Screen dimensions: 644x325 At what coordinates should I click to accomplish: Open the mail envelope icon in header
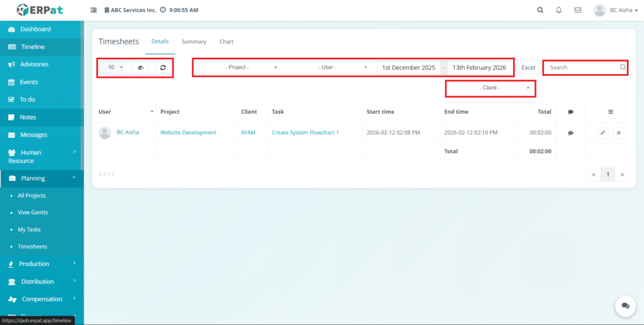pos(577,10)
